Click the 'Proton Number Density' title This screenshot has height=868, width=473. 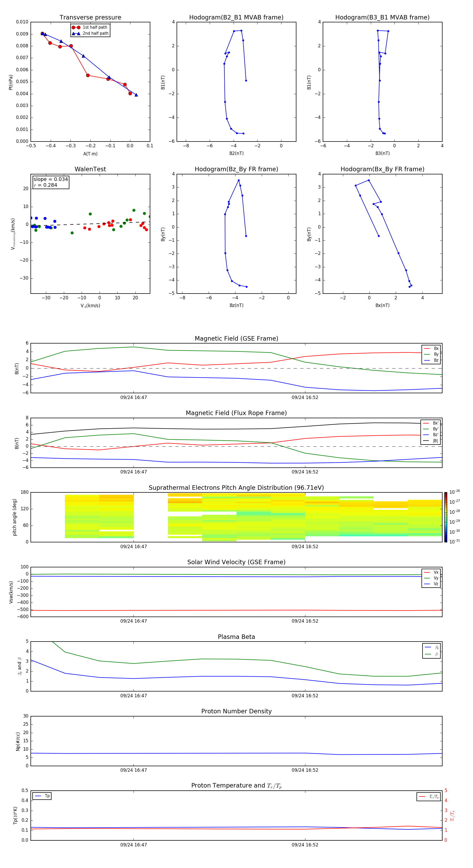click(236, 711)
